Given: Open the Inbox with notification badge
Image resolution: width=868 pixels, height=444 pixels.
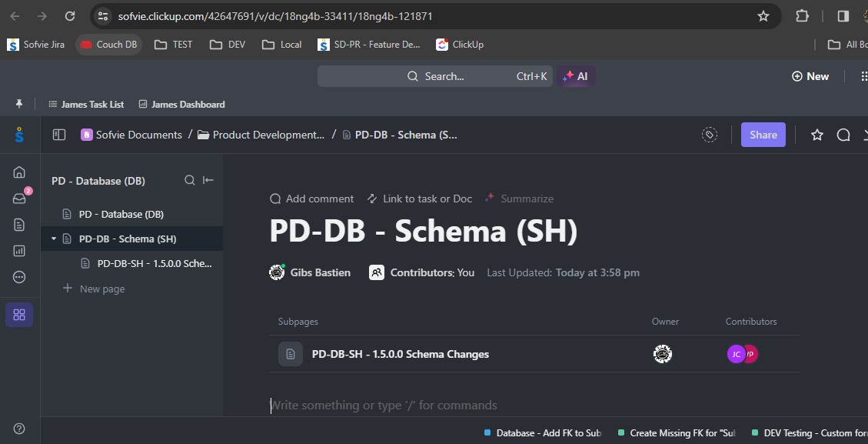Looking at the screenshot, I should click(19, 199).
